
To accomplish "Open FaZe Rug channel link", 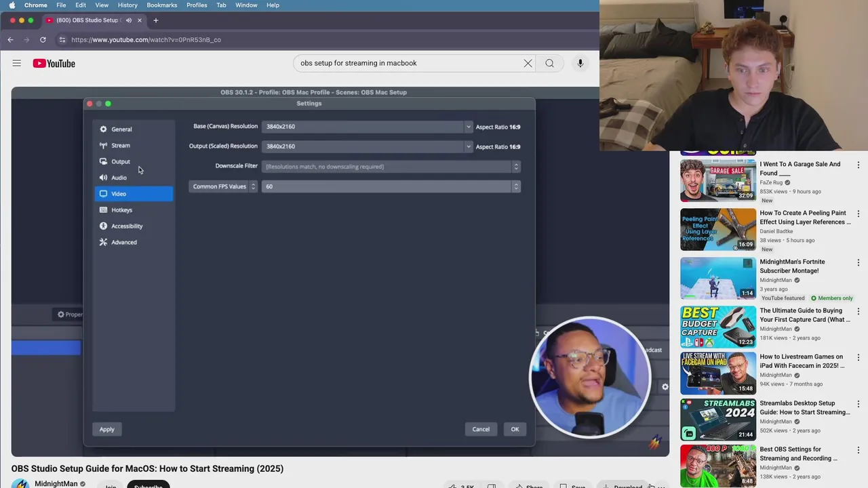I will point(771,182).
